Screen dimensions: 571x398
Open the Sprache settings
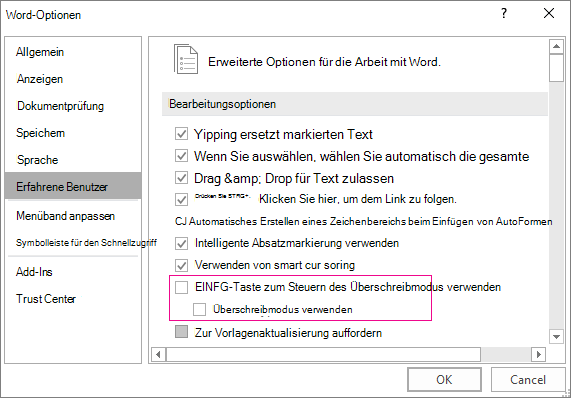38,160
